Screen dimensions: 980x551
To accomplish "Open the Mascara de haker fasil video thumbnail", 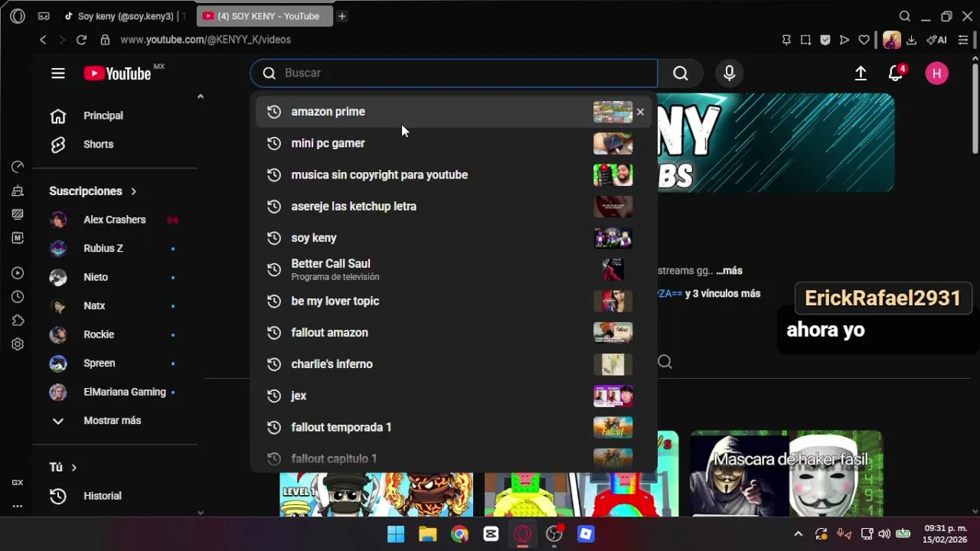I will pyautogui.click(x=786, y=474).
